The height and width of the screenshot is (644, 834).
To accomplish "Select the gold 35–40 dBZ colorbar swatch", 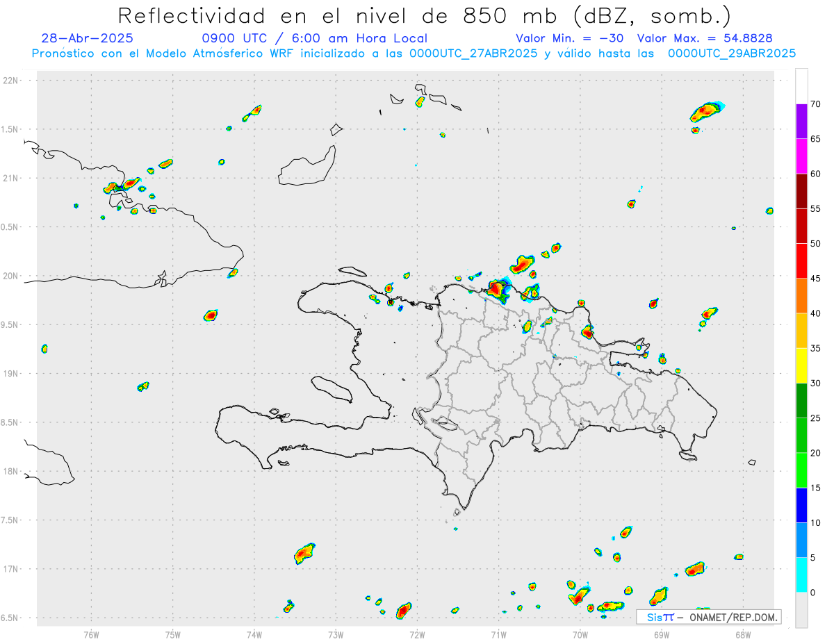I will (x=802, y=331).
